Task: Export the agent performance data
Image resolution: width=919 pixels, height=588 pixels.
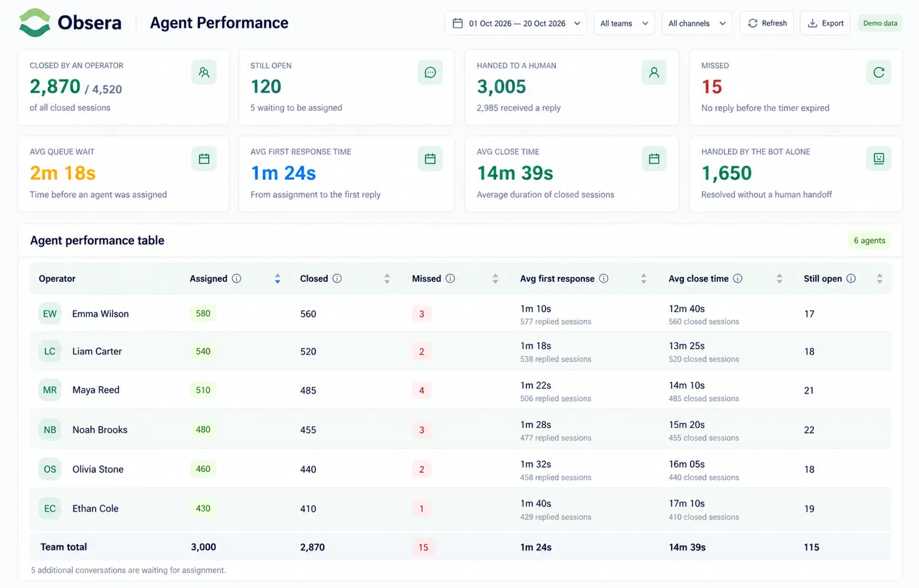Action: click(x=825, y=23)
